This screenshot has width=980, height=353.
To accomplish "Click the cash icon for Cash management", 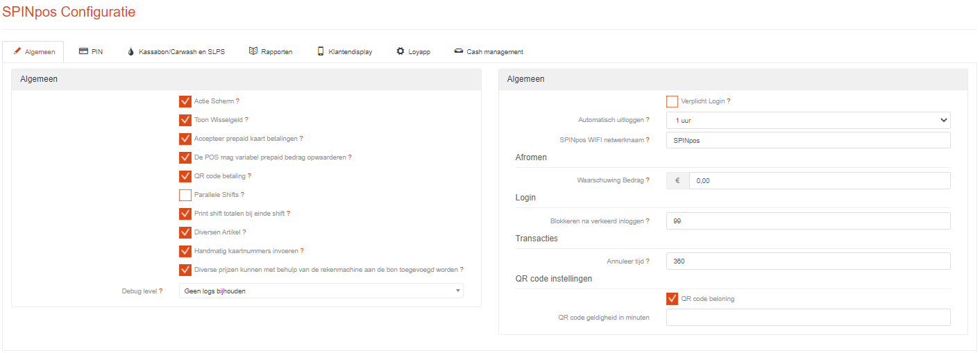I will point(459,51).
